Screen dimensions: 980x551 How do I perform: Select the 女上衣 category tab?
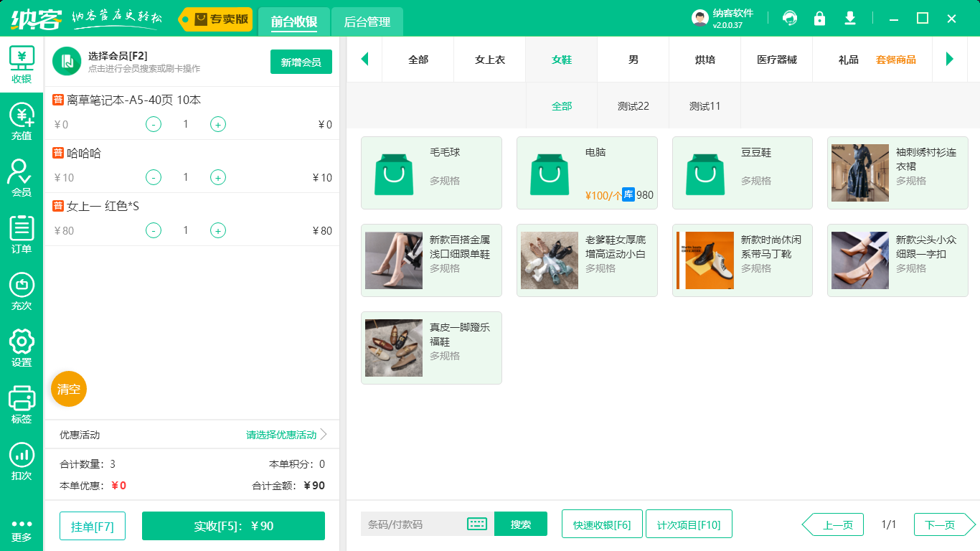coord(490,60)
